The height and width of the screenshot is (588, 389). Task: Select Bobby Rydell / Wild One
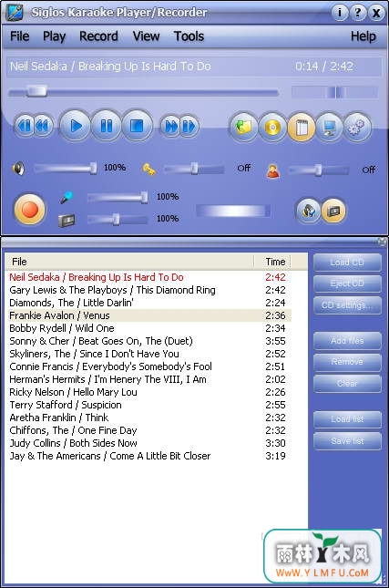point(148,328)
